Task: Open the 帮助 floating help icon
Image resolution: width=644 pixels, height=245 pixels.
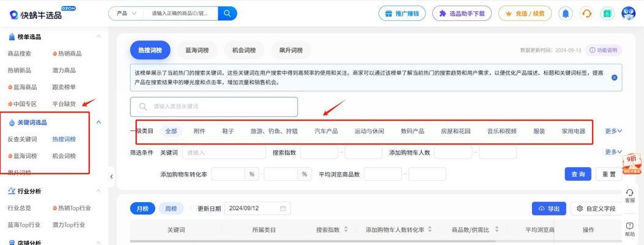Action: [629, 229]
